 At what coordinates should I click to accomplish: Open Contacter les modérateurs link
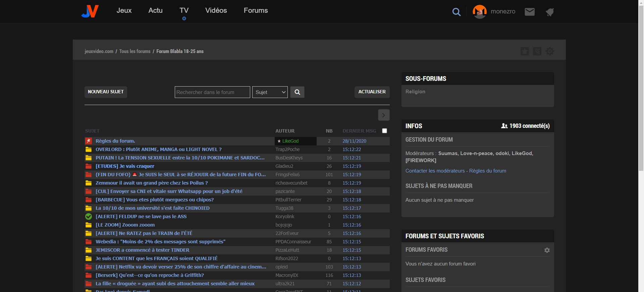click(435, 171)
